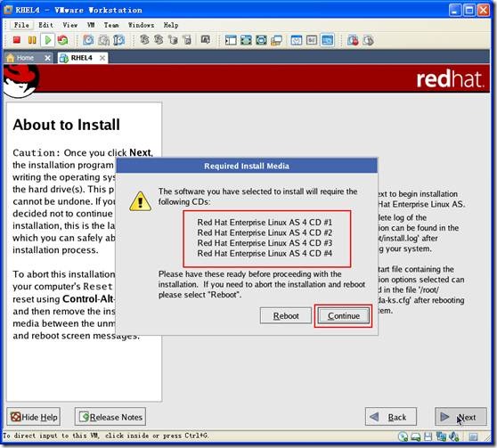Click "Red Hat Enterprise Linux AS 4 CD #3"
This screenshot has width=497, height=448.
click(x=265, y=243)
